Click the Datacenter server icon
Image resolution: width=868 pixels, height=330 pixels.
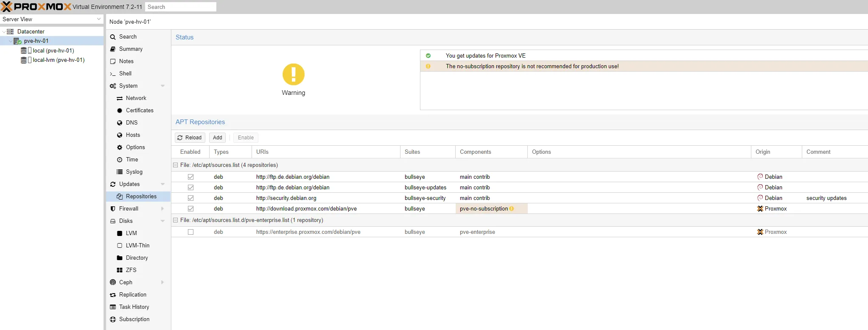click(x=11, y=32)
